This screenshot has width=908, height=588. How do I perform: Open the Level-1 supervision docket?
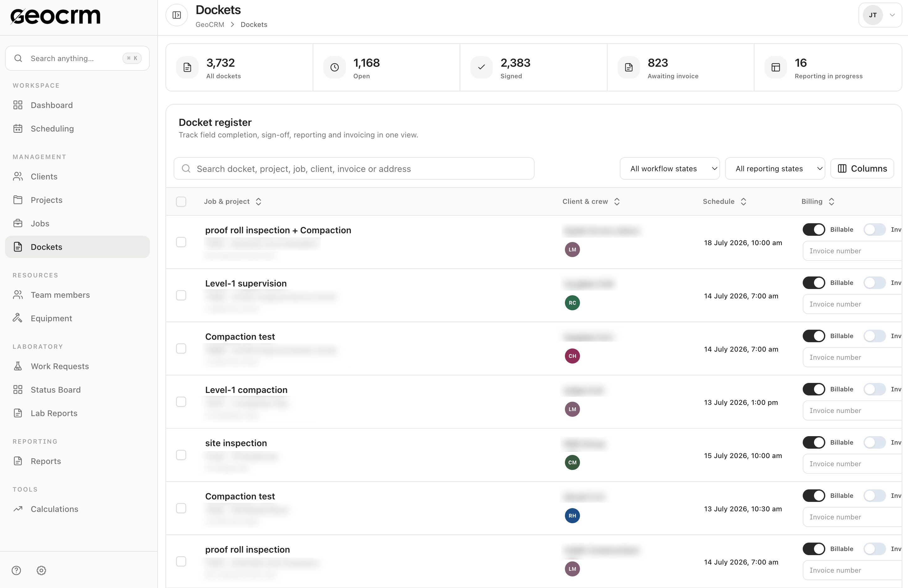pyautogui.click(x=246, y=283)
